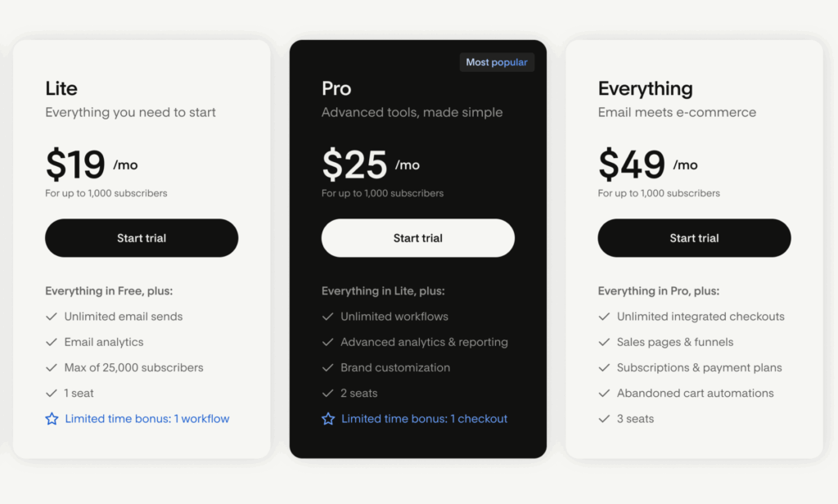Click star icon beside Lite workflow bonus
Image resolution: width=838 pixels, height=504 pixels.
pyautogui.click(x=52, y=419)
